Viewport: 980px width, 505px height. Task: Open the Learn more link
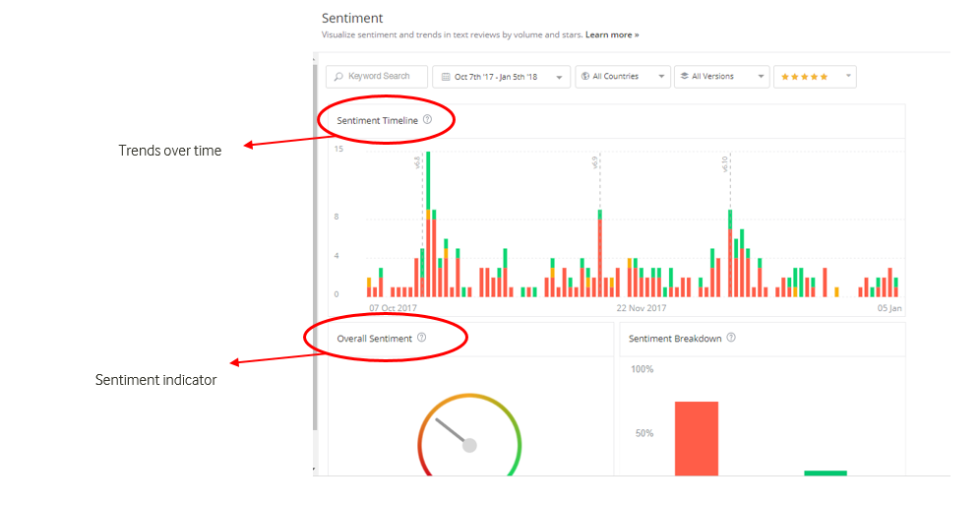pos(612,35)
